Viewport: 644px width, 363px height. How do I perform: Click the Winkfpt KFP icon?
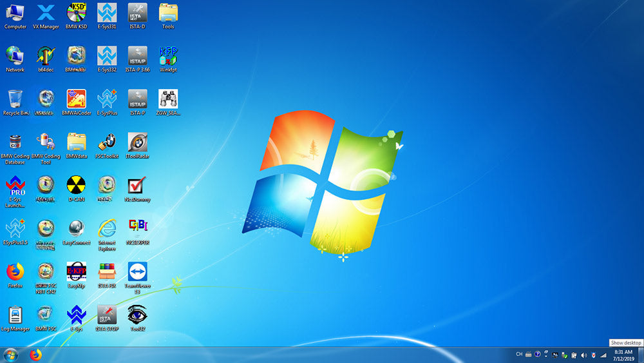tap(168, 57)
